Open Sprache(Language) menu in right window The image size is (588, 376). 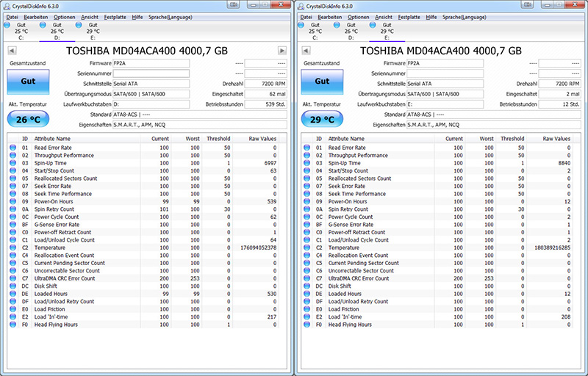coord(464,17)
